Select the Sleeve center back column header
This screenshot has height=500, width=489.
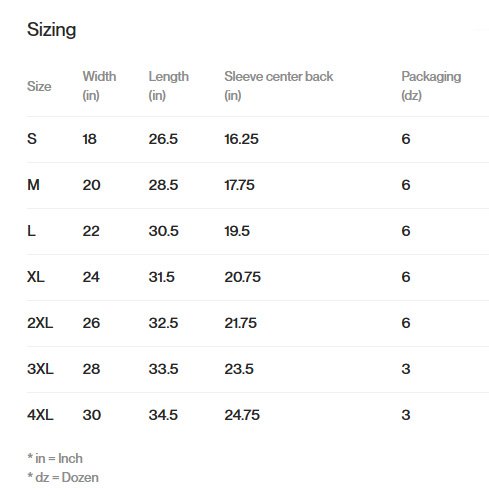[x=279, y=86]
